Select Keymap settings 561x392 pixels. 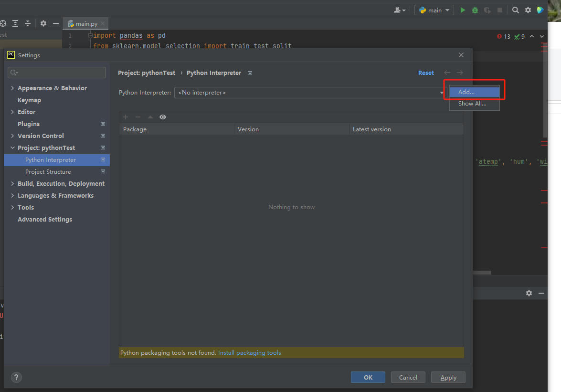(29, 100)
